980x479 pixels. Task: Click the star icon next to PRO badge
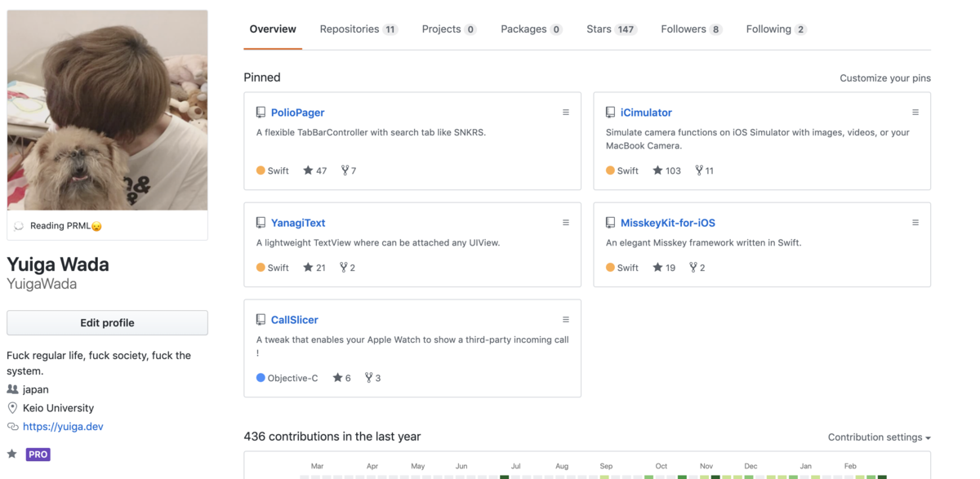[12, 454]
